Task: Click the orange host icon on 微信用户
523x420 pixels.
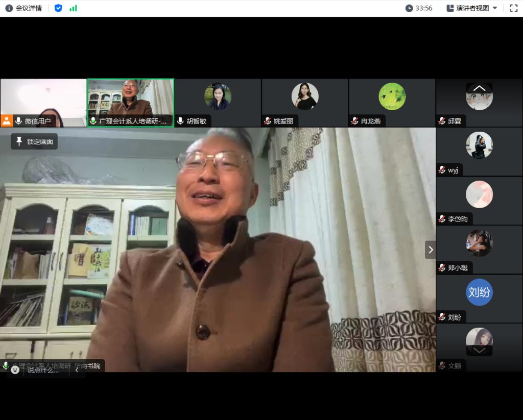Action: click(x=7, y=121)
